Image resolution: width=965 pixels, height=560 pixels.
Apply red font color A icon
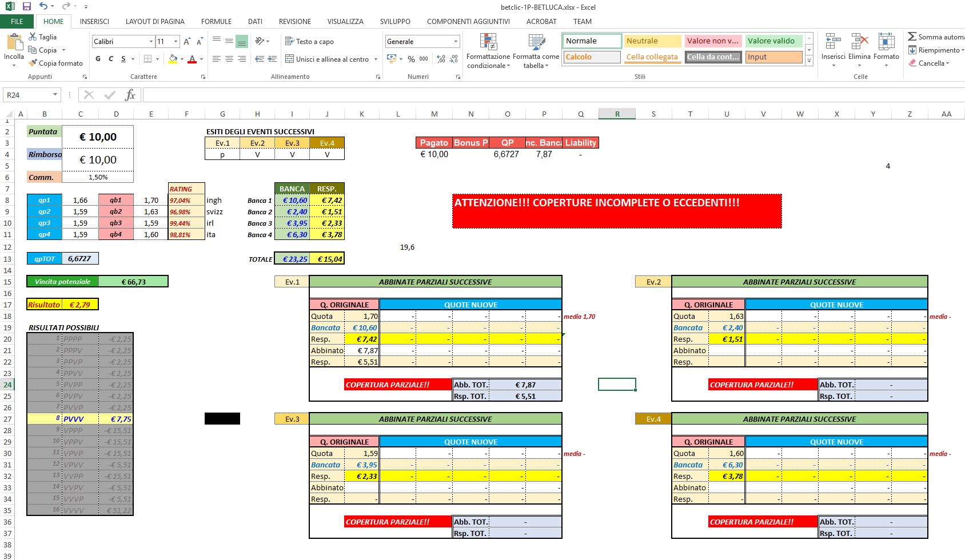192,58
